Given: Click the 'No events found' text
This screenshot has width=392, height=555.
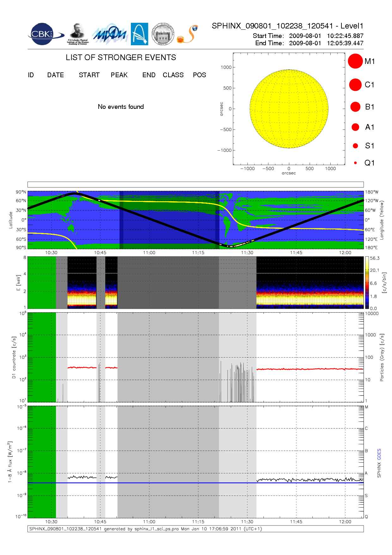Looking at the screenshot, I should [x=121, y=107].
